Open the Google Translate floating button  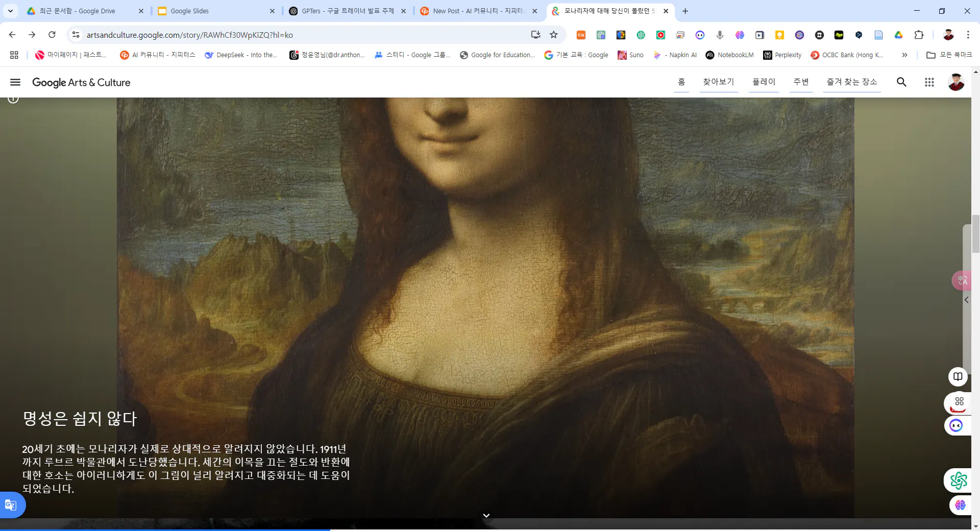click(x=11, y=505)
